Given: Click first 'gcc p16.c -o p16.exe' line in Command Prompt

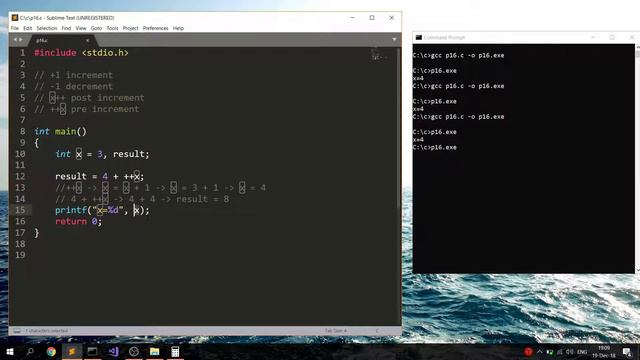Looking at the screenshot, I should point(467,55).
